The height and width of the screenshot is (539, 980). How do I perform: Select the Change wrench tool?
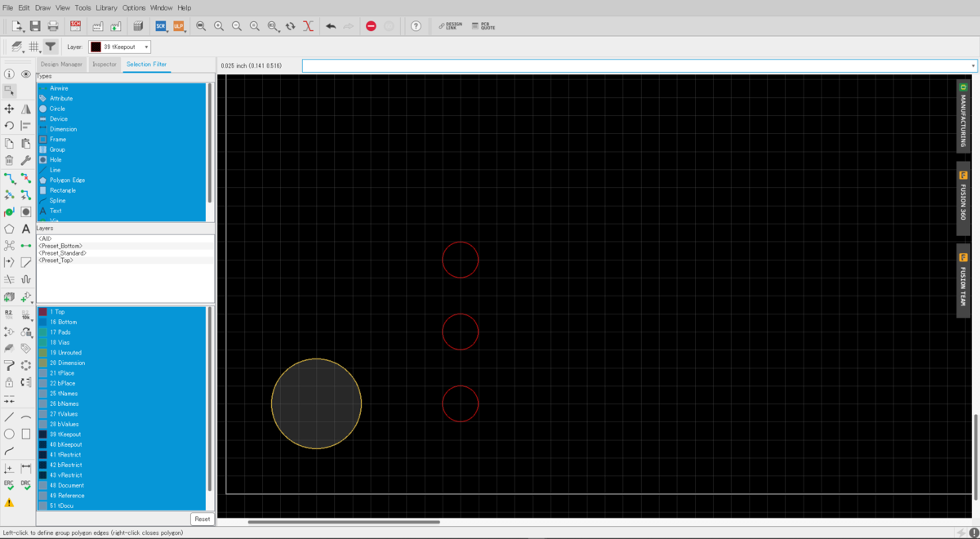point(26,161)
